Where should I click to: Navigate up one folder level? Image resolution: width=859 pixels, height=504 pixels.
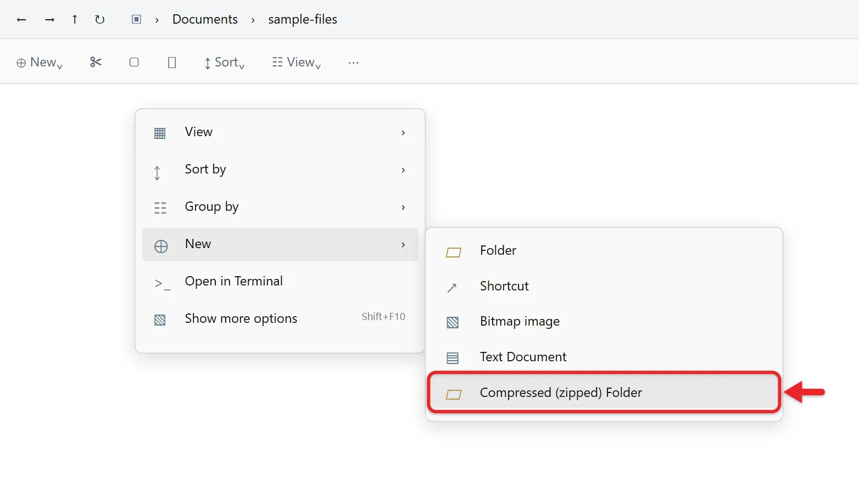(75, 20)
